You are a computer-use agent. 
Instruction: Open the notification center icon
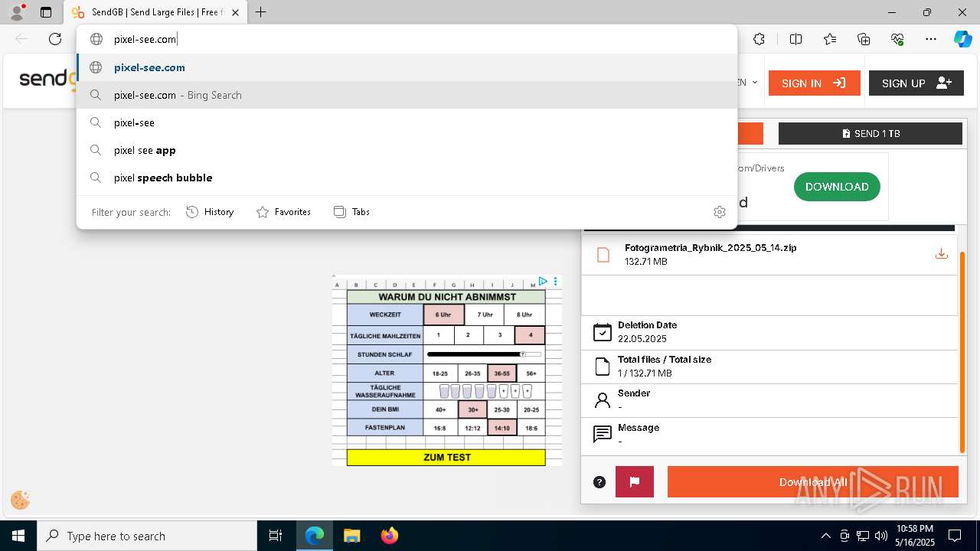click(955, 536)
